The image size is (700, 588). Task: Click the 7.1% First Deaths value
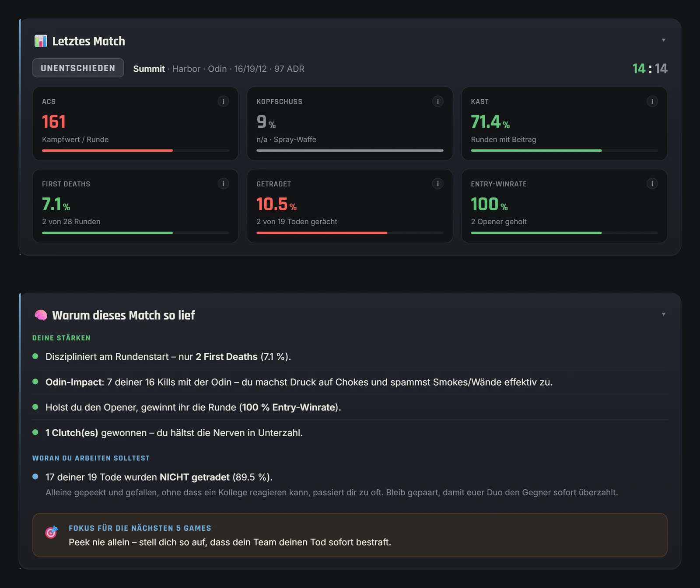(56, 204)
